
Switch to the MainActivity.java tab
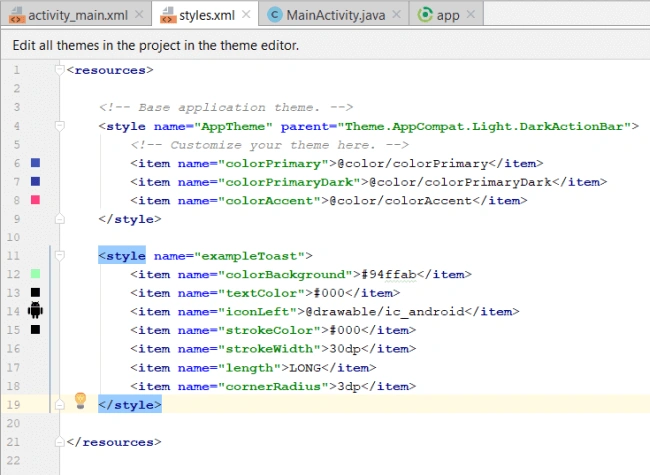coord(335,15)
